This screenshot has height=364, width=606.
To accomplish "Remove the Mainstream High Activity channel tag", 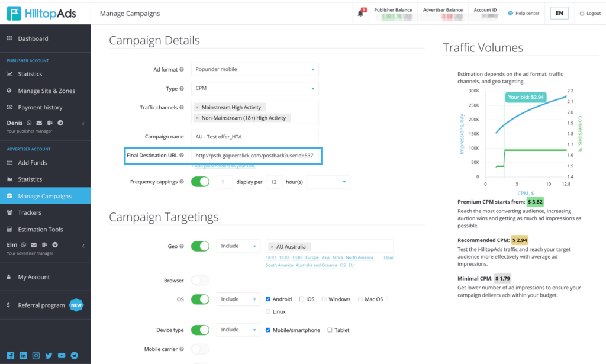I will [197, 107].
